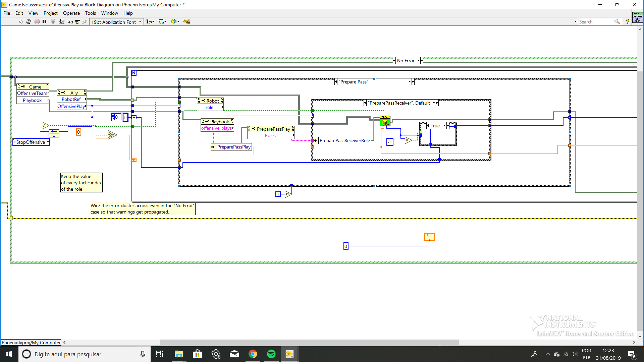The width and height of the screenshot is (644, 362).
Task: Go to previous case left of No Error
Action: 394,61
